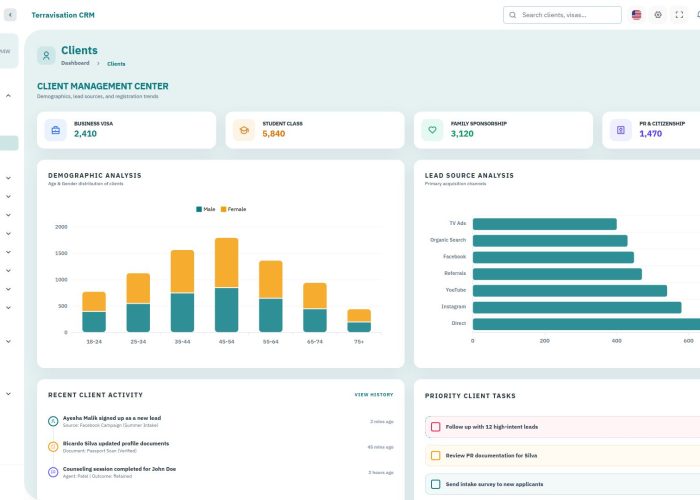Select 'Ayesha Malik signed up as a new lead'
The image size is (700, 500).
pos(112,418)
